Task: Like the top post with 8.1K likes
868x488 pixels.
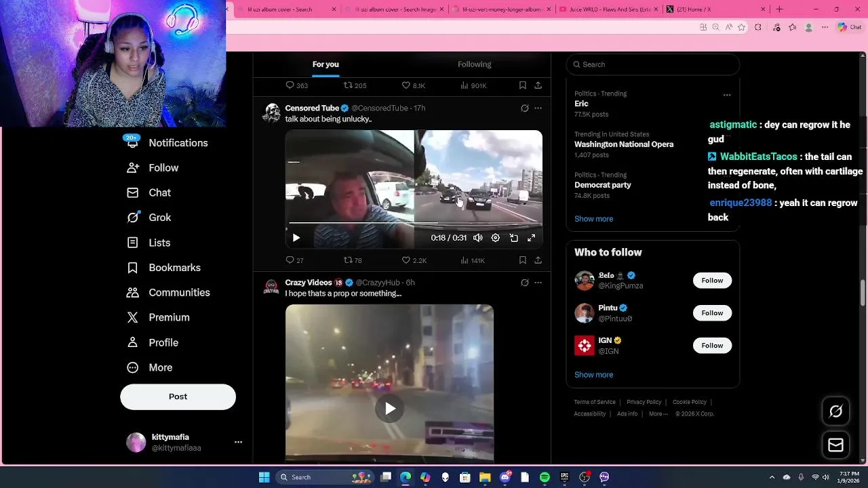Action: point(414,85)
